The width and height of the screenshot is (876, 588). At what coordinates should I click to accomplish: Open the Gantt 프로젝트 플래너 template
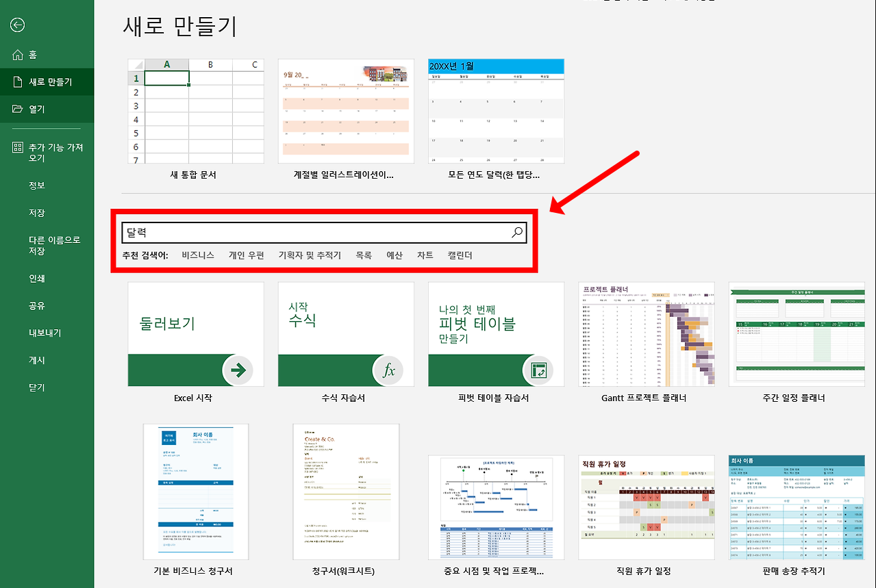(646, 334)
